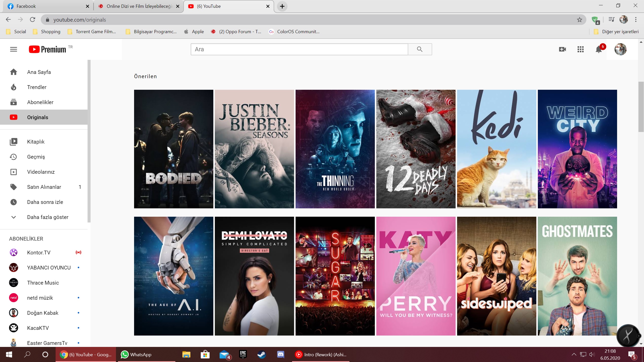Open notifications bell with 6 alerts

tap(599, 49)
